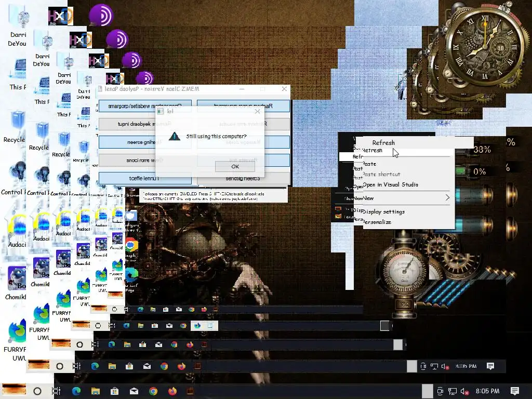Image resolution: width=532 pixels, height=399 pixels.
Task: Click OK in the lol message box
Action: (x=235, y=166)
